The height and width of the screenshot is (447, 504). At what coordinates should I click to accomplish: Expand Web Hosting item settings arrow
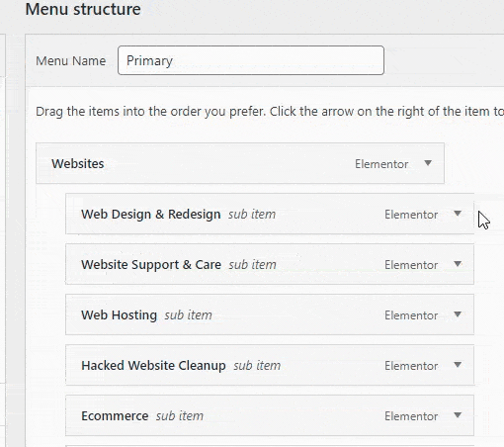[458, 314]
